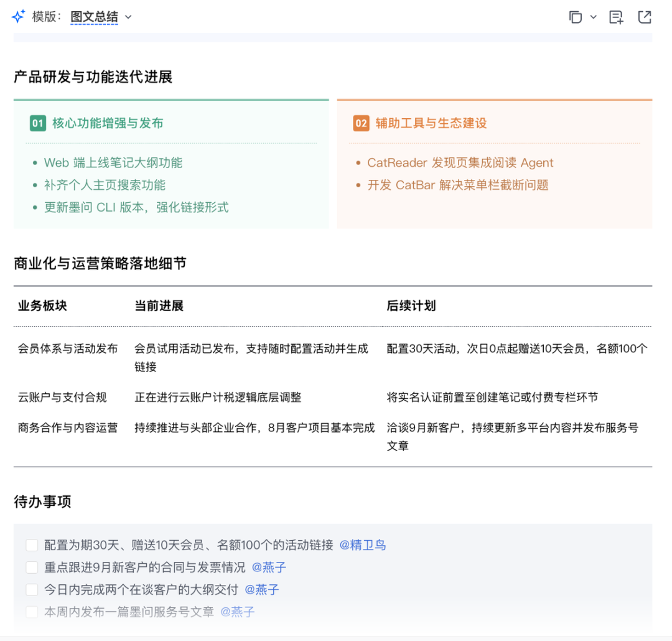
Task: Click the 商业化与运营策略落地细节 section heading
Action: [100, 263]
